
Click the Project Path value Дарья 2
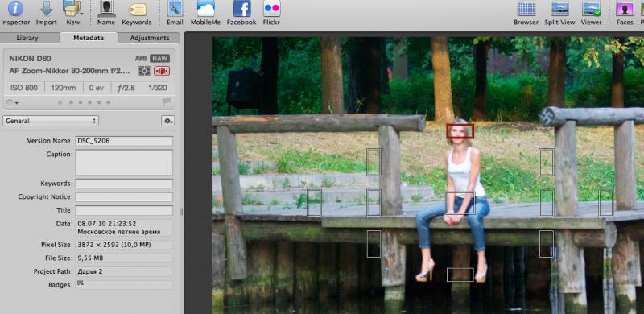[x=90, y=271]
